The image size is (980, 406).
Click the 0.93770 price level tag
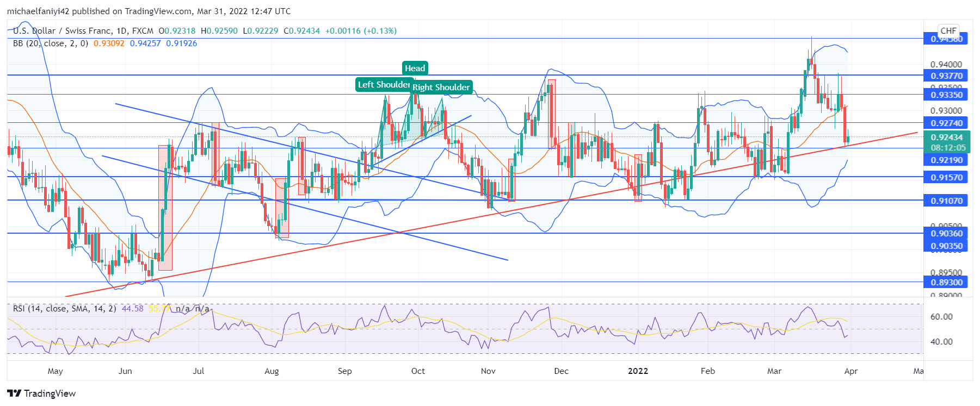pyautogui.click(x=946, y=76)
